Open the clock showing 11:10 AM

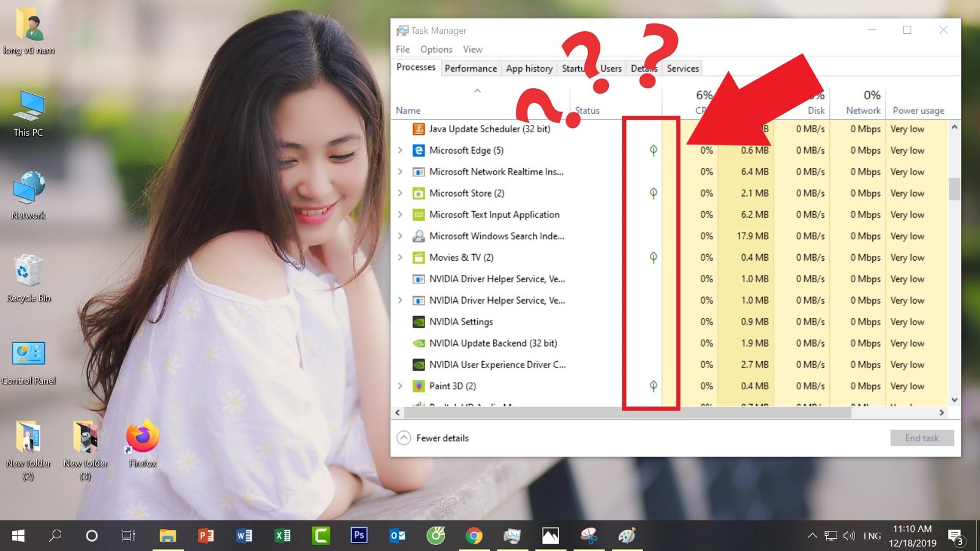913,536
